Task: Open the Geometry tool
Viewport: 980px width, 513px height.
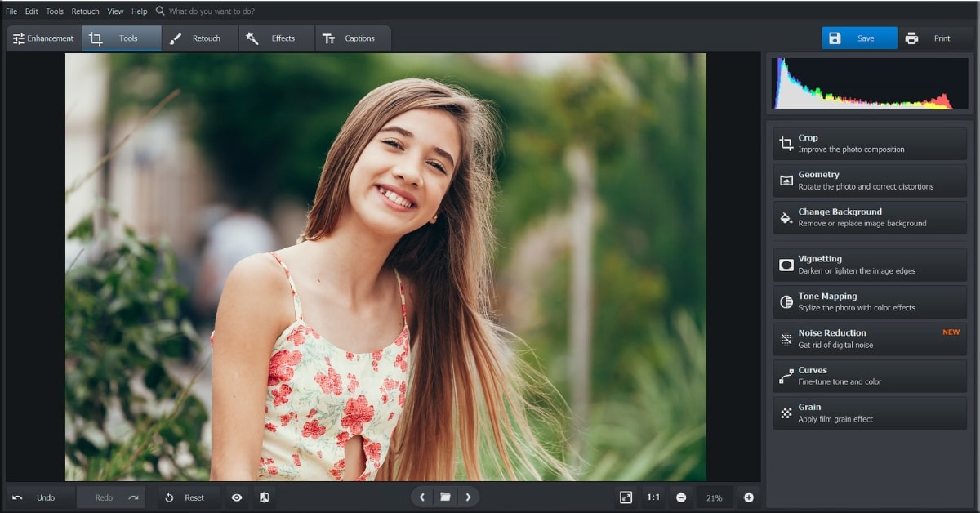Action: pyautogui.click(x=870, y=180)
